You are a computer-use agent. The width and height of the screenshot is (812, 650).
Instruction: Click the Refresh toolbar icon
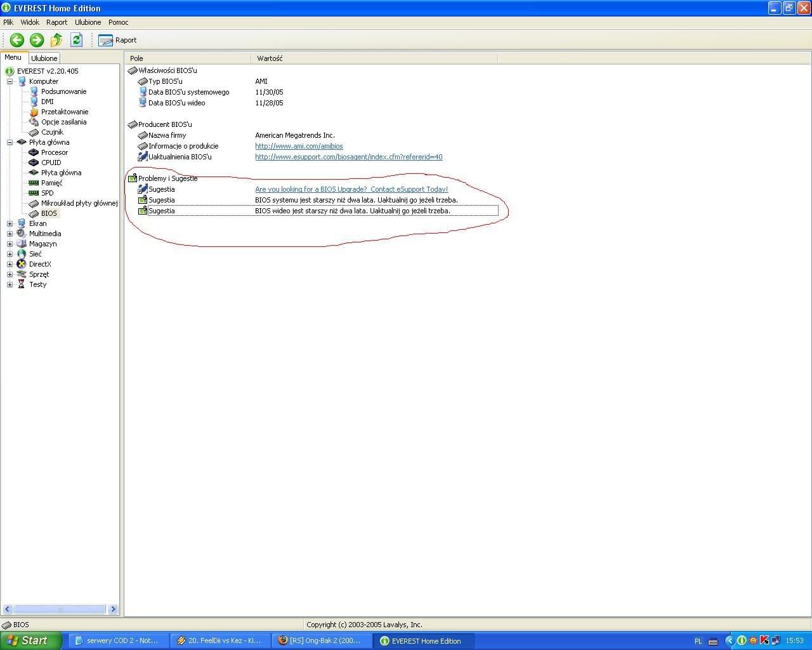tap(77, 40)
